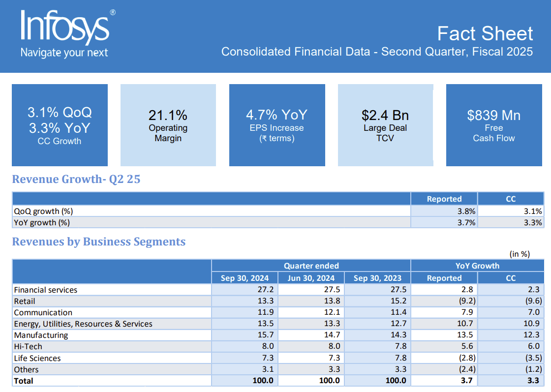
Task: Select the Manufacturing row label
Action: (41, 335)
